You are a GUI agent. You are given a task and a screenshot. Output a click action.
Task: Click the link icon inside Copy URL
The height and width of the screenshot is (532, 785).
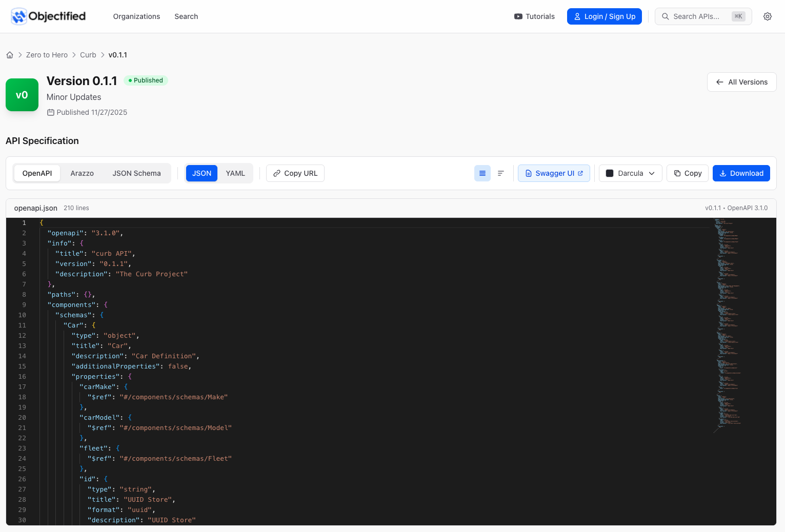(277, 173)
